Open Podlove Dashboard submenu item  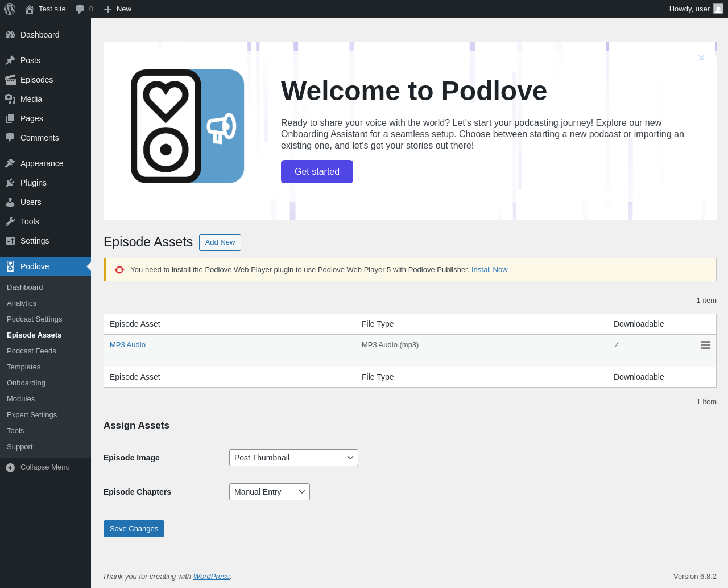(x=25, y=287)
